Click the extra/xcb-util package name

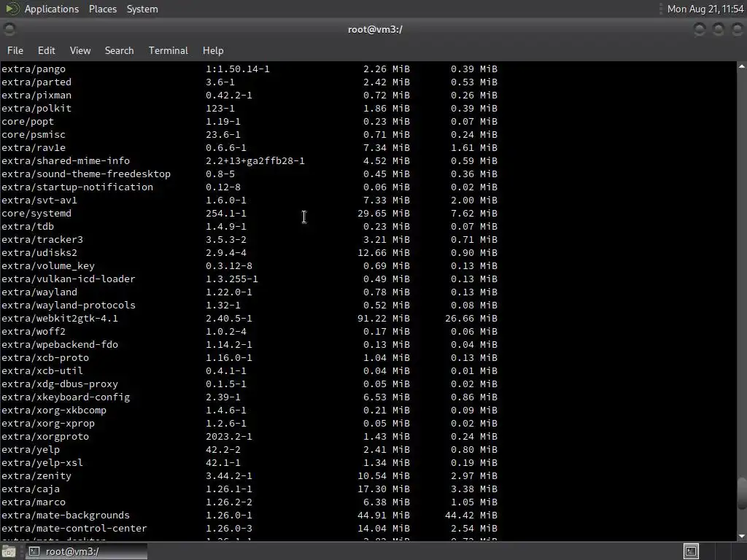pos(42,371)
